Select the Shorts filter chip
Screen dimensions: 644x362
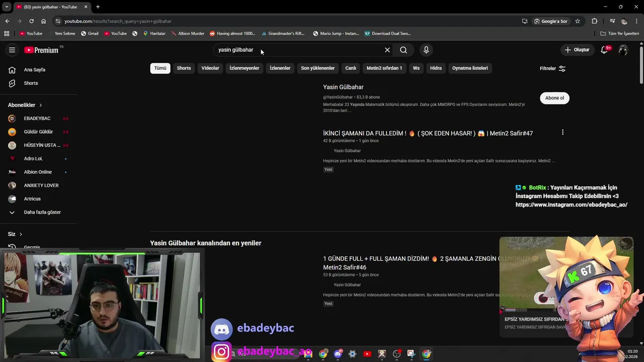coord(184,68)
